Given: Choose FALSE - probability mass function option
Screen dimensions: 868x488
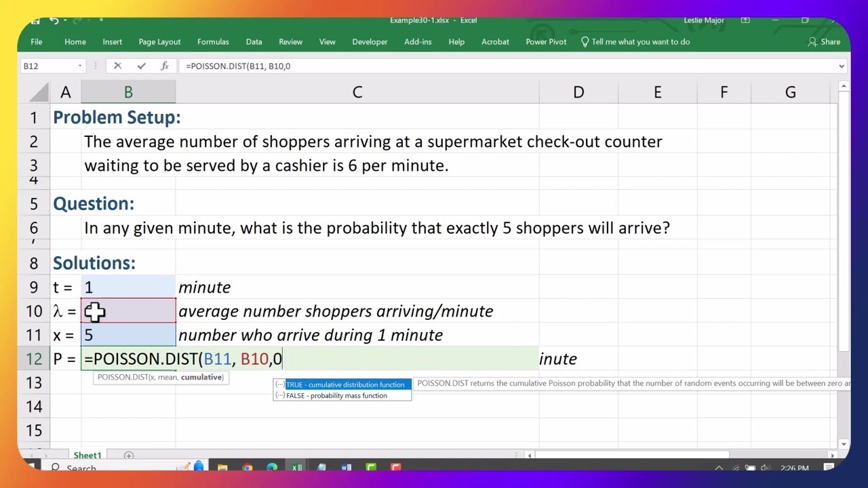Looking at the screenshot, I should (x=342, y=396).
